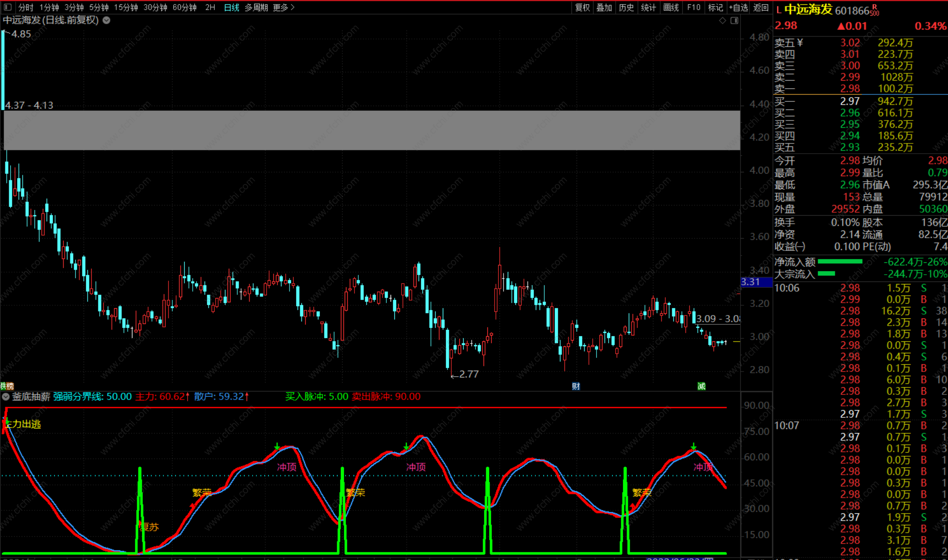Image resolution: width=948 pixels, height=560 pixels.
Task: Expand the 更多 periods menu
Action: (x=283, y=7)
